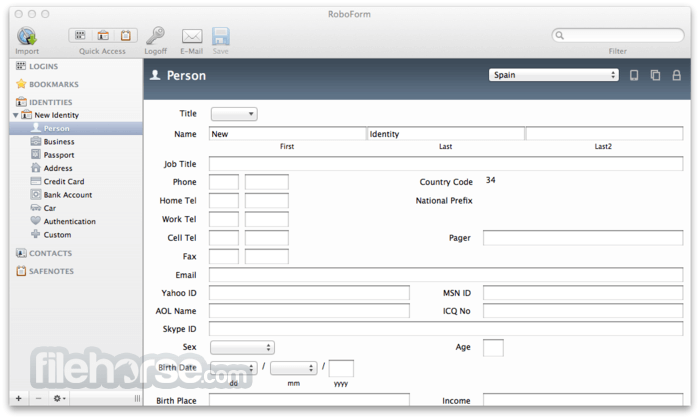Click the phone-device icon in Person header
Viewport: 700px width, 419px height.
click(634, 75)
